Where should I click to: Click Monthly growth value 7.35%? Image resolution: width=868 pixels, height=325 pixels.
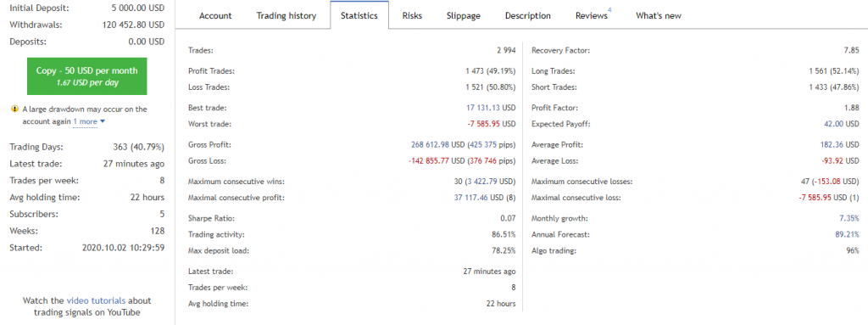[849, 219]
